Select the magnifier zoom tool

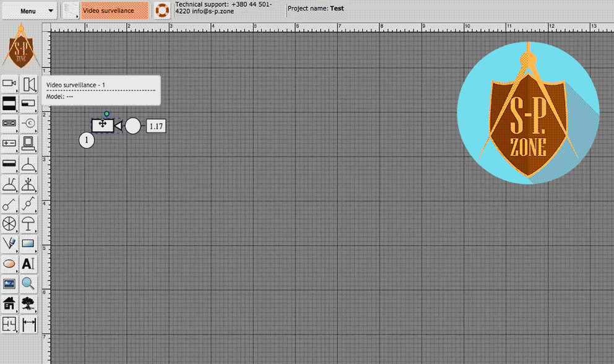coord(28,284)
